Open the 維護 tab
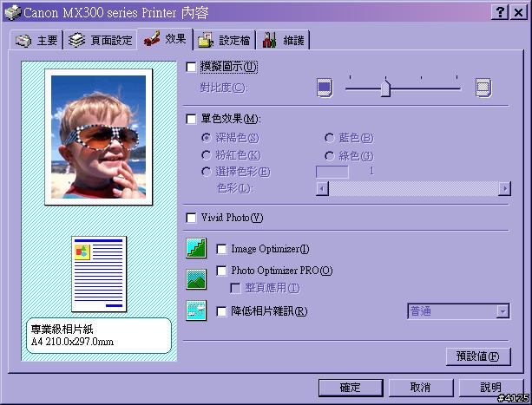 [x=283, y=41]
